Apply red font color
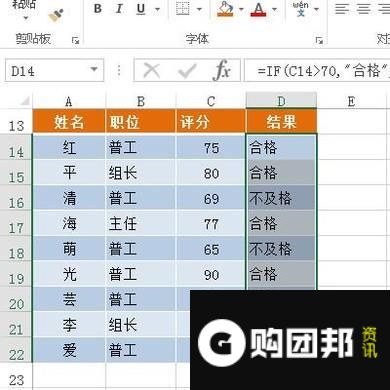This screenshot has width=390, height=390. click(258, 9)
